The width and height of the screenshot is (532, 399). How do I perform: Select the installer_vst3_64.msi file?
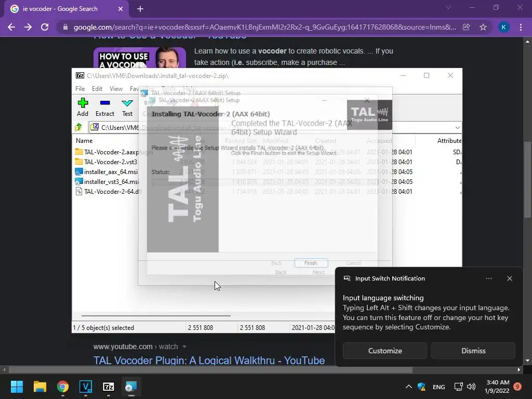107,181
